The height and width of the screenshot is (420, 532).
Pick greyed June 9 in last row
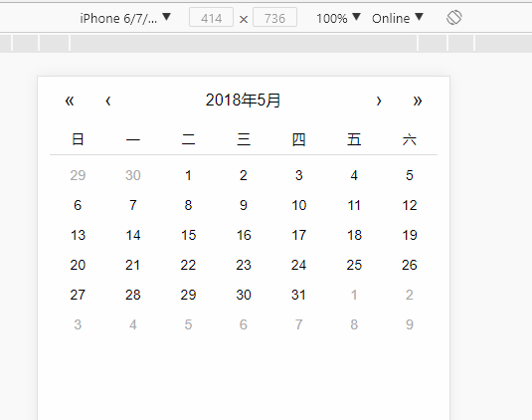tap(410, 324)
